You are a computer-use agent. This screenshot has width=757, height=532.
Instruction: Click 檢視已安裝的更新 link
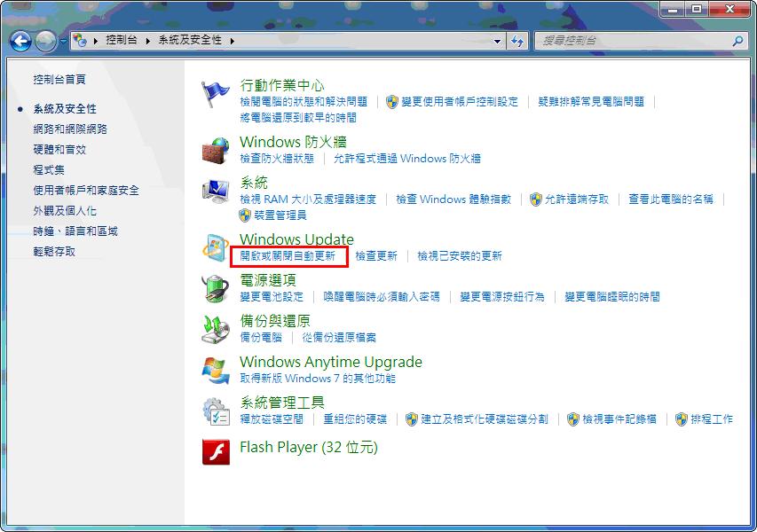pyautogui.click(x=460, y=256)
